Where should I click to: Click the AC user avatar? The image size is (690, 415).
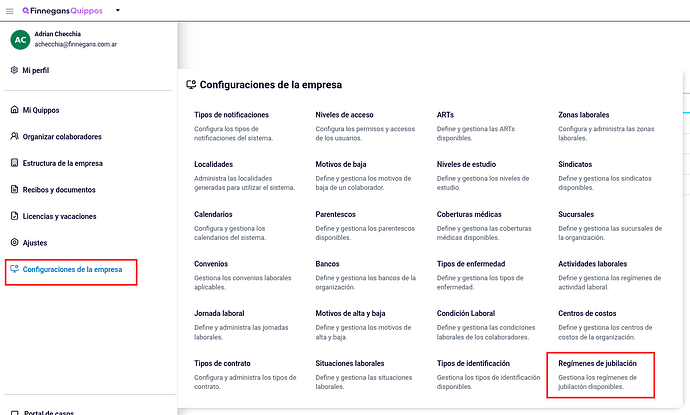(x=20, y=40)
